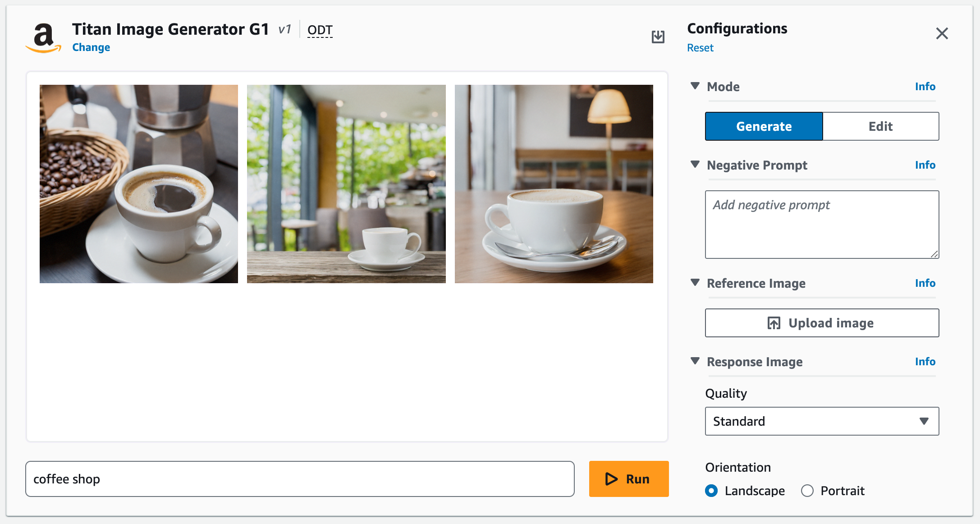Click the export results icon
Image resolution: width=980 pixels, height=524 pixels.
(x=658, y=37)
